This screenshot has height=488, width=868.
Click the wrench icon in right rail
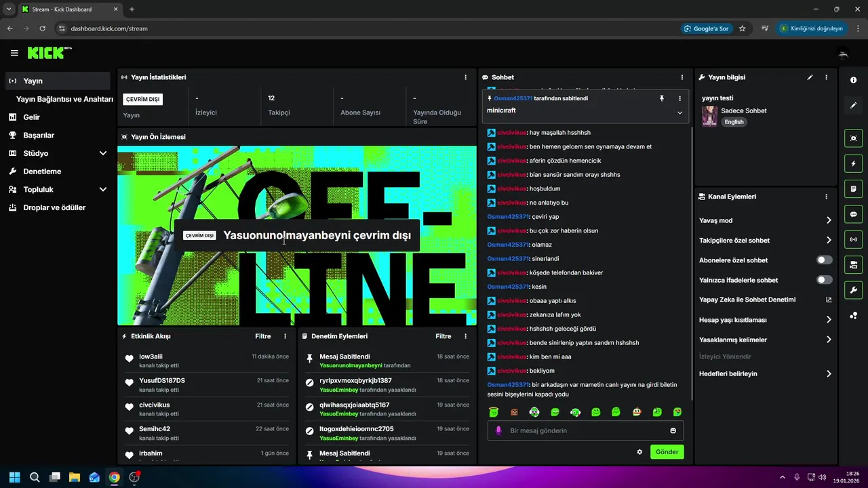pyautogui.click(x=853, y=290)
